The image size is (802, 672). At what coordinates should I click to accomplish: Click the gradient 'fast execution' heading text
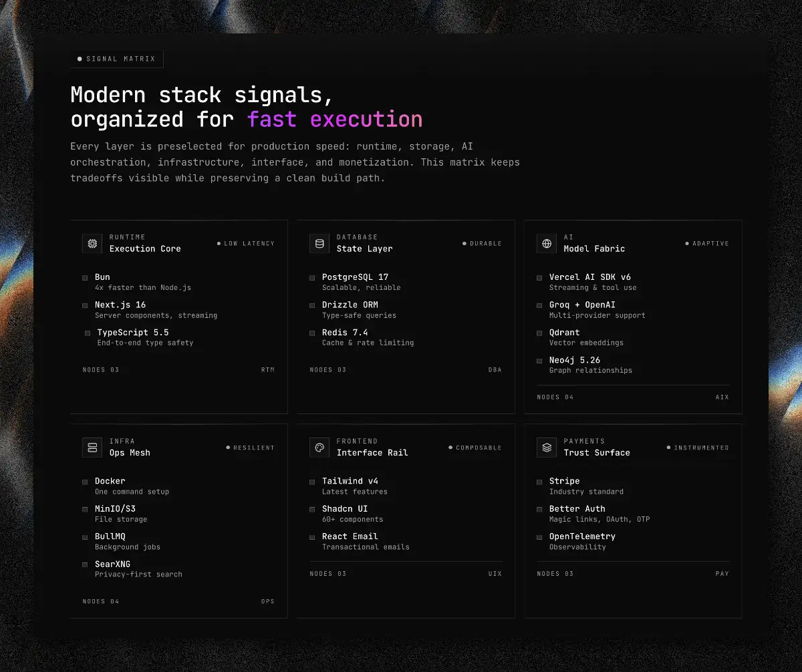(335, 119)
